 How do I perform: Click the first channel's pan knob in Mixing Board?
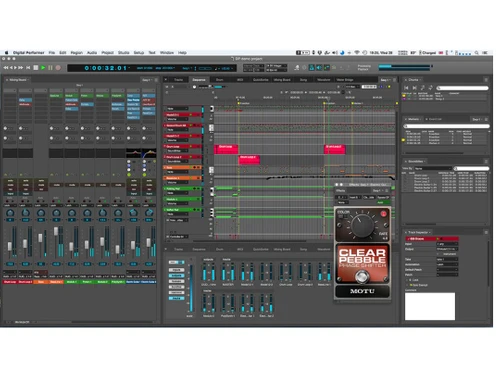coord(10,213)
